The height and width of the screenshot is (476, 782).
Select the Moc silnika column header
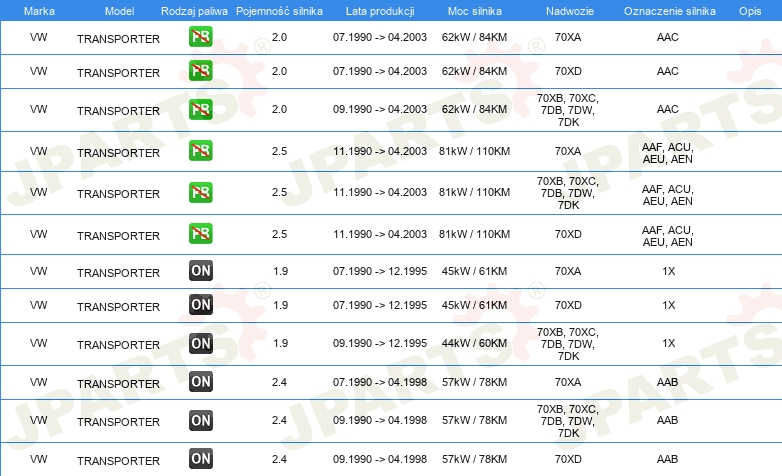pyautogui.click(x=475, y=11)
